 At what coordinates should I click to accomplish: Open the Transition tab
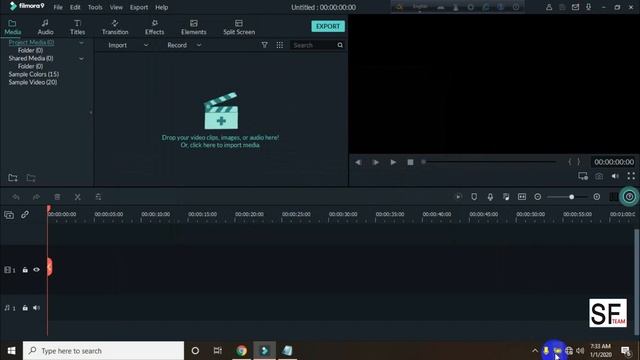click(x=115, y=27)
